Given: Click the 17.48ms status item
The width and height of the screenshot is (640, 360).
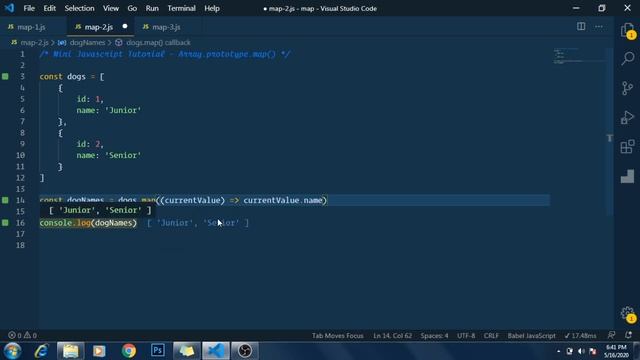Looking at the screenshot, I should (x=580, y=336).
